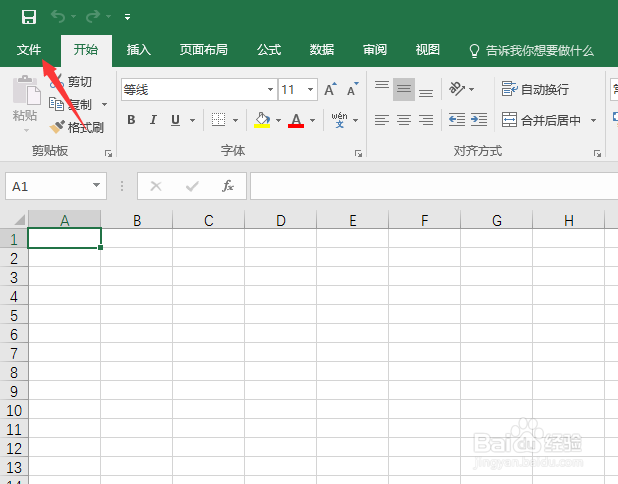The width and height of the screenshot is (618, 484).
Task: Click the 复制 copy icon
Action: click(x=56, y=104)
